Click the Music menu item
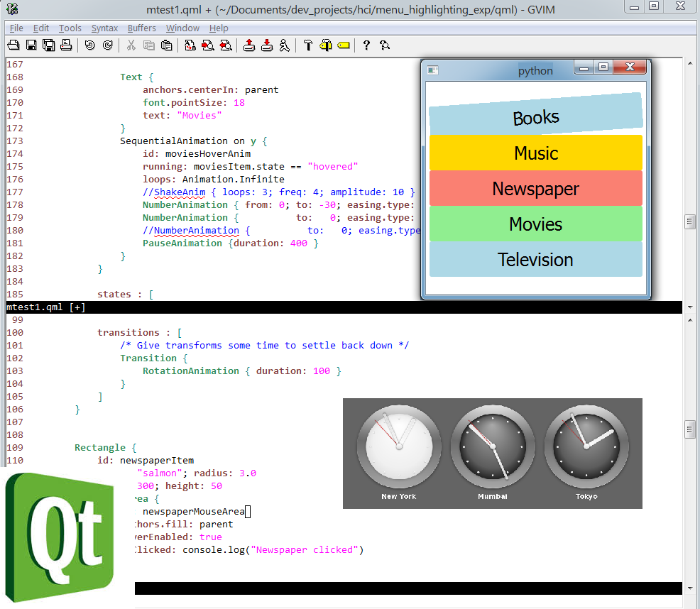This screenshot has height=609, width=700. click(535, 153)
